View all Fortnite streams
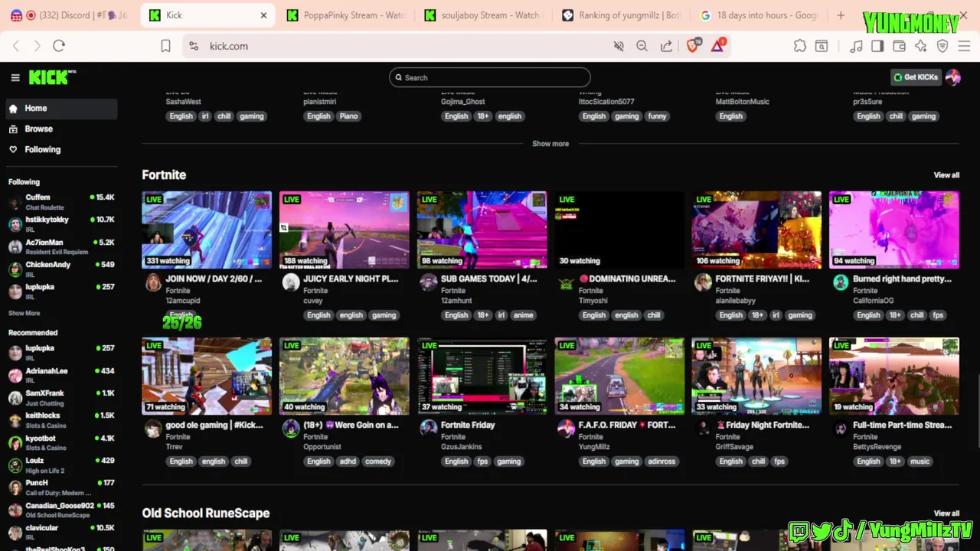Screen dimensions: 980x551 click(x=946, y=175)
